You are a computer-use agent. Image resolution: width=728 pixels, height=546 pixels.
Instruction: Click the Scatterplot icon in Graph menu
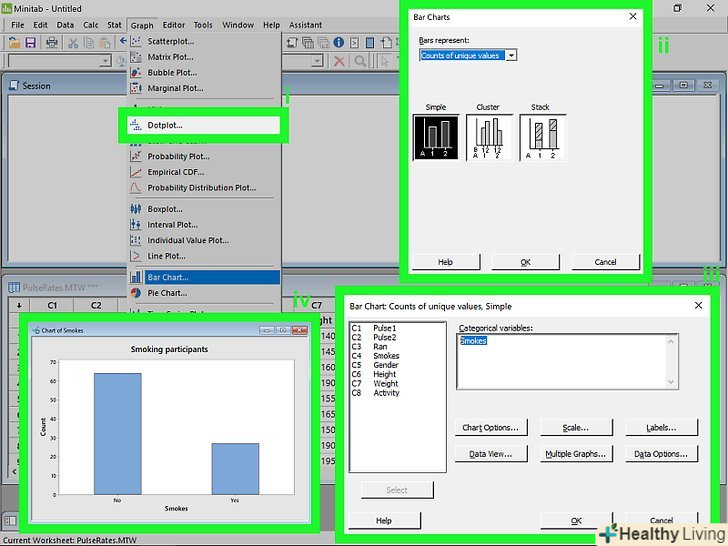(x=136, y=41)
